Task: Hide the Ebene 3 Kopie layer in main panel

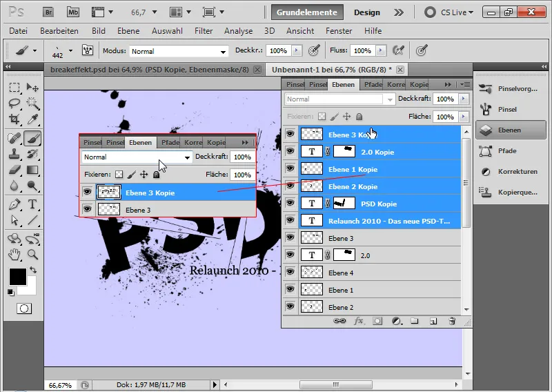Action: (290, 134)
